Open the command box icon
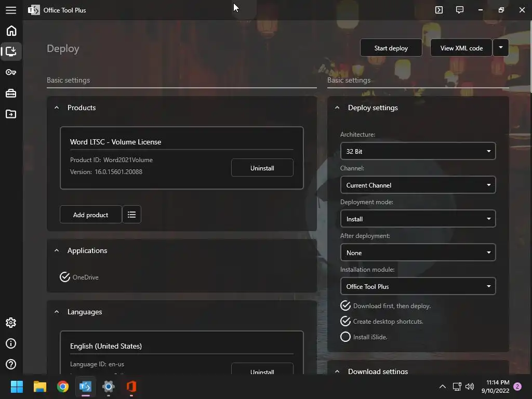 [439, 10]
